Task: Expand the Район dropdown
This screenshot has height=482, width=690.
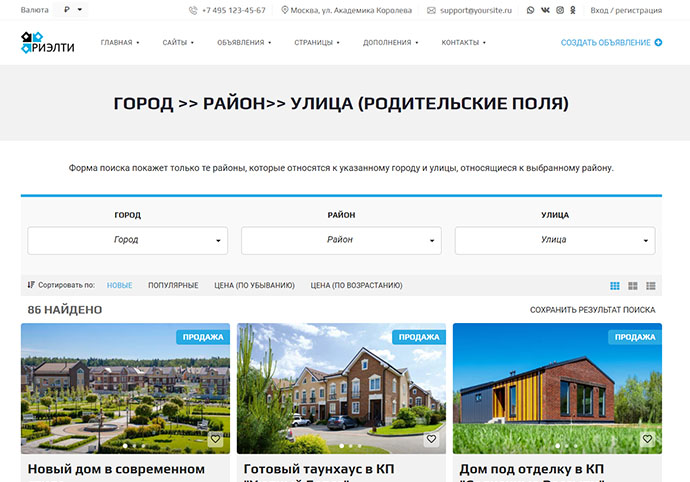Action: tap(341, 240)
